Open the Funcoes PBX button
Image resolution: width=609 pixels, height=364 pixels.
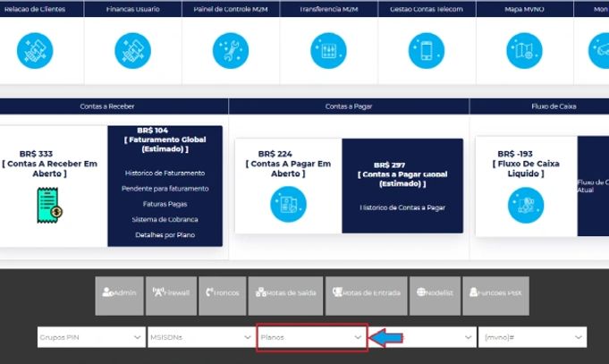click(495, 296)
